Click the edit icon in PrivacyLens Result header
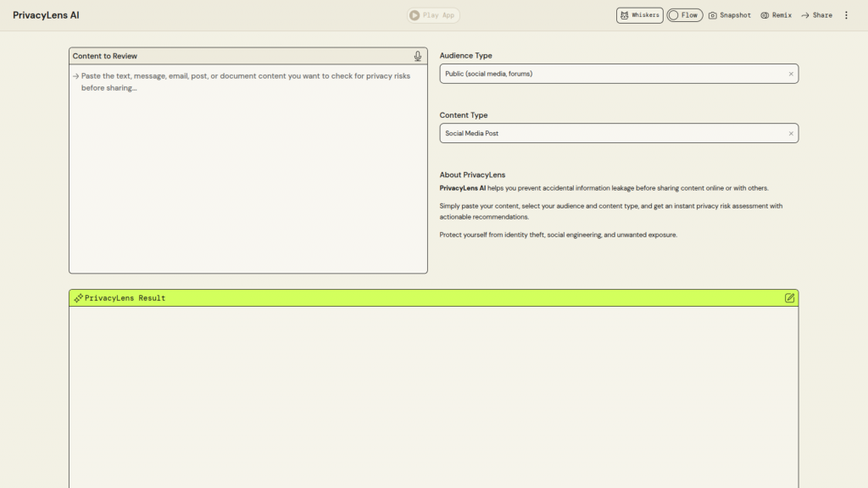 coord(790,298)
